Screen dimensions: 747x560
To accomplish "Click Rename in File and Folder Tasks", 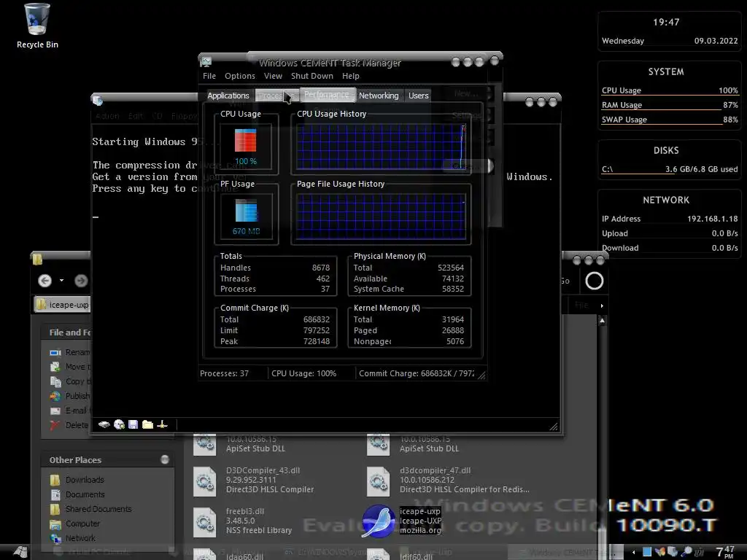I will tap(70, 352).
